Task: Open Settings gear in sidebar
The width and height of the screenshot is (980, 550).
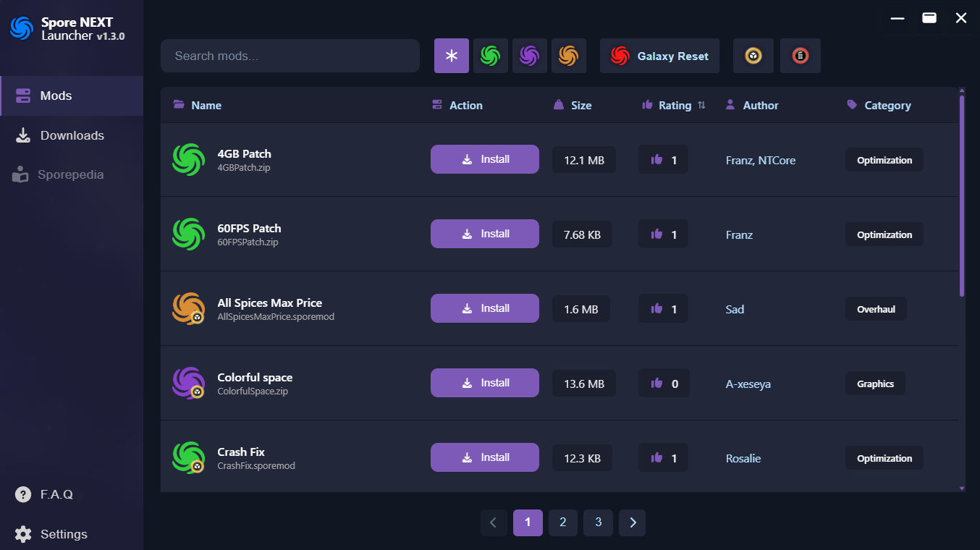Action: click(x=23, y=534)
